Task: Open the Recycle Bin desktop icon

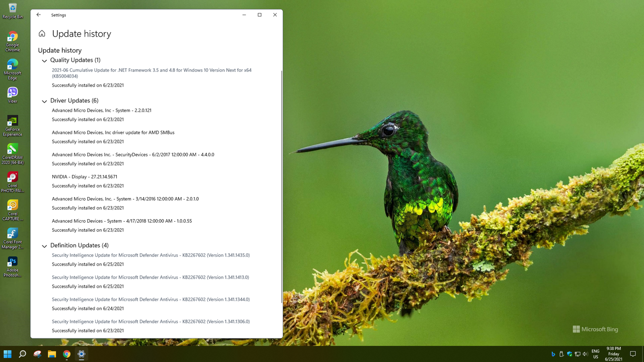Action: (x=13, y=11)
